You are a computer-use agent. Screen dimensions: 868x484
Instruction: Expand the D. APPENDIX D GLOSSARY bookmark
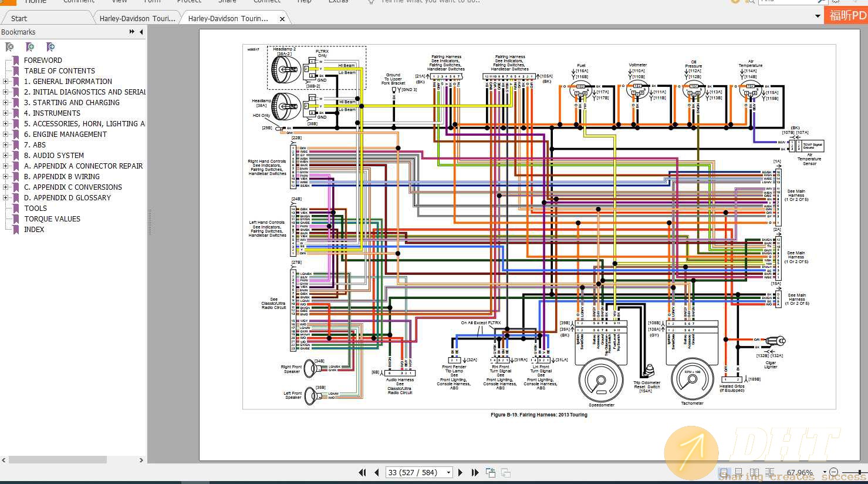(x=6, y=198)
